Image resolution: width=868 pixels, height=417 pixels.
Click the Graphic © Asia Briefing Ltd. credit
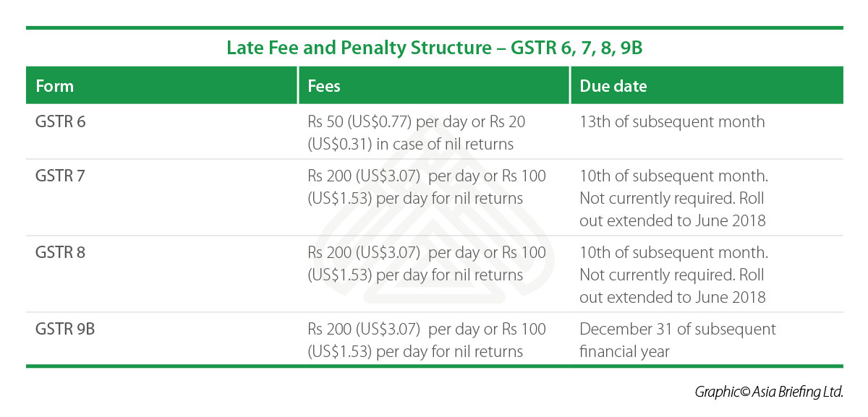[x=769, y=392]
